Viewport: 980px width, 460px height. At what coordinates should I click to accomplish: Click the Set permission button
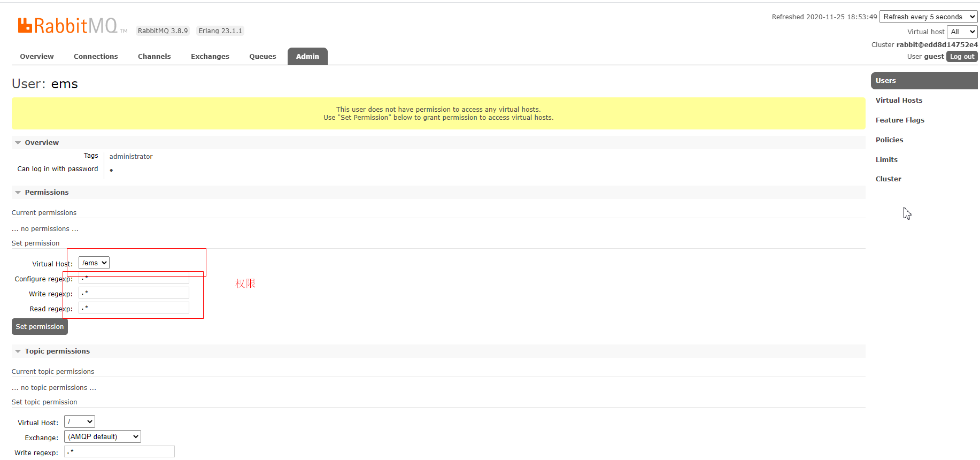click(40, 327)
